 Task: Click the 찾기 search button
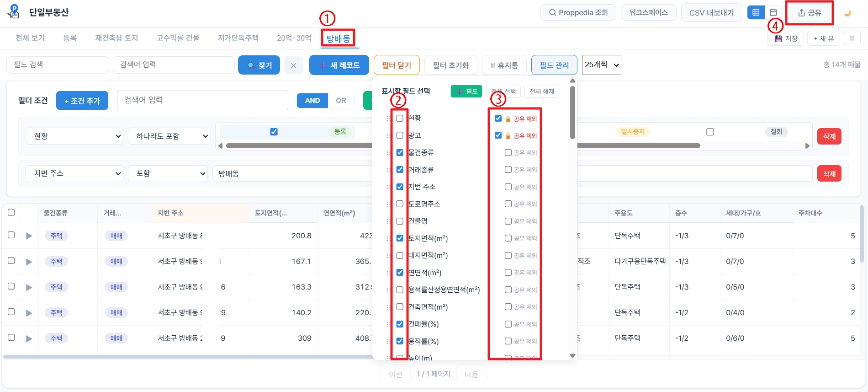pyautogui.click(x=259, y=65)
